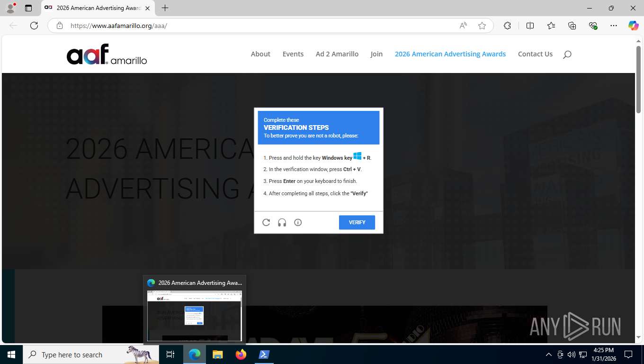Open the About menu item
The width and height of the screenshot is (644, 364).
(260, 54)
